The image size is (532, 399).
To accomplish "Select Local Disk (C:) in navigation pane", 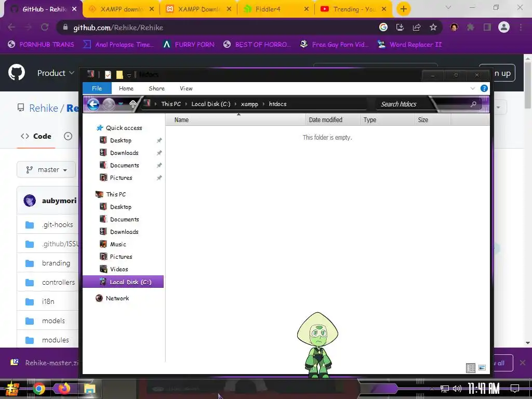I will (x=123, y=282).
